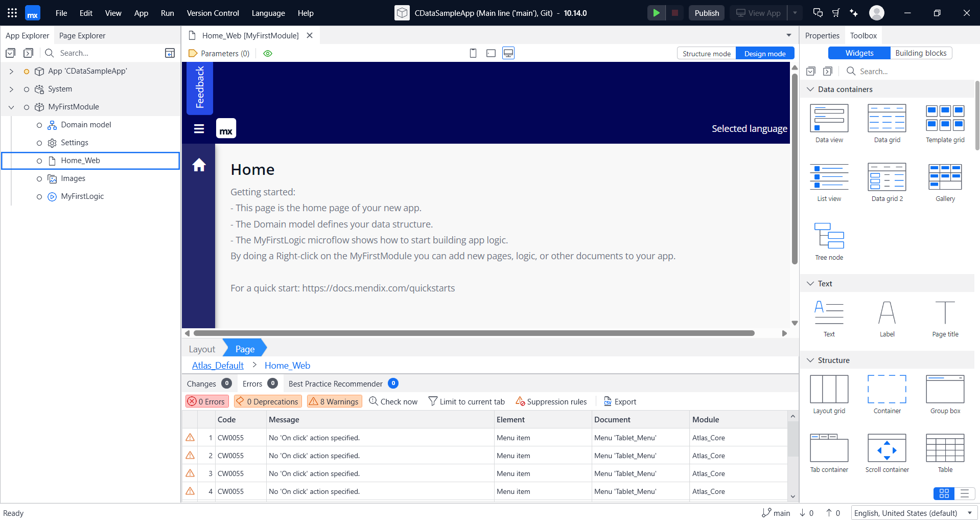Collapse the MyFirstModule tree node
The width and height of the screenshot is (980, 520).
(x=11, y=107)
